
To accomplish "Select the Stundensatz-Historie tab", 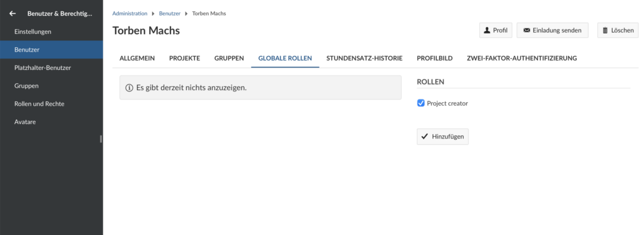I will [364, 59].
